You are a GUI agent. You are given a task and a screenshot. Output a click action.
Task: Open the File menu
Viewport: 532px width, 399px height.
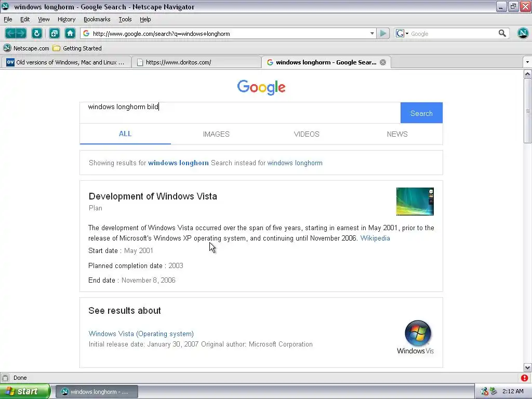[8, 19]
